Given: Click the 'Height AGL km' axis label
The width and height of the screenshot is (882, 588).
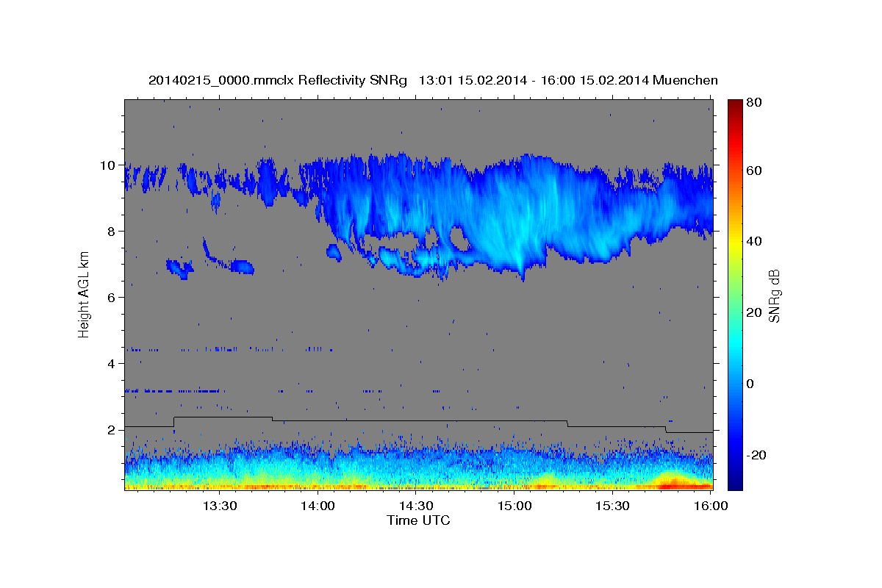Looking at the screenshot, I should tap(84, 294).
